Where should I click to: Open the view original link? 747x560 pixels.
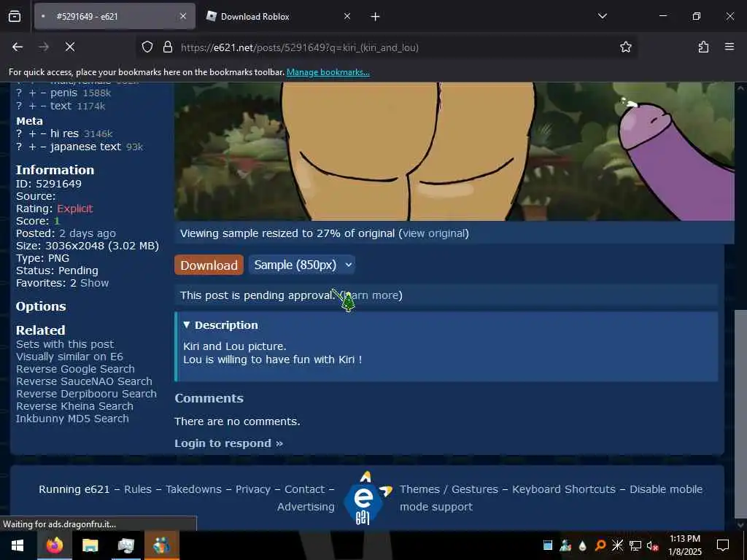click(435, 233)
